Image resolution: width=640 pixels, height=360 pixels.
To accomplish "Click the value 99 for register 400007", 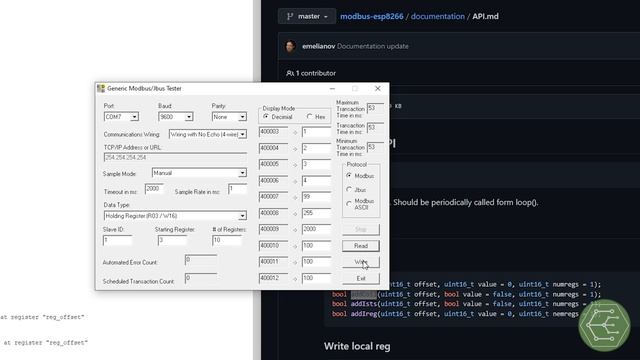I will click(316, 197).
